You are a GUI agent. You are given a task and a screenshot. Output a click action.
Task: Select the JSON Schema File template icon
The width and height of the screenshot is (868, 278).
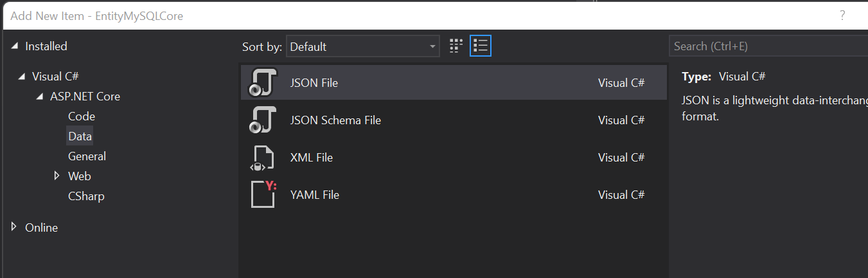[x=263, y=120]
